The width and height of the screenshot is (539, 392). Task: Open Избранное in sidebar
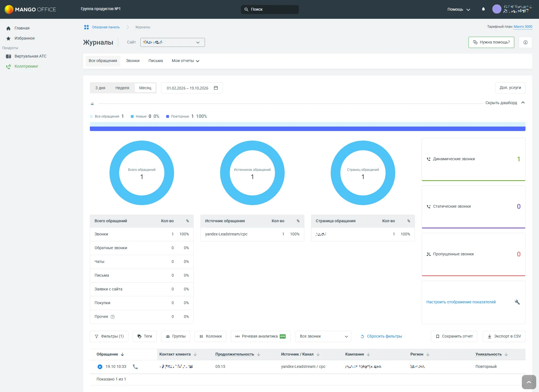point(24,38)
